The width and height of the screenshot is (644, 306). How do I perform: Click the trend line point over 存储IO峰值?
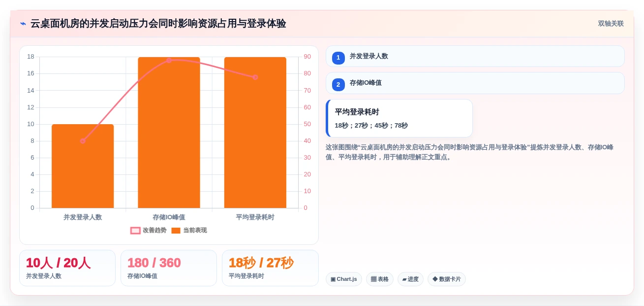tap(169, 60)
